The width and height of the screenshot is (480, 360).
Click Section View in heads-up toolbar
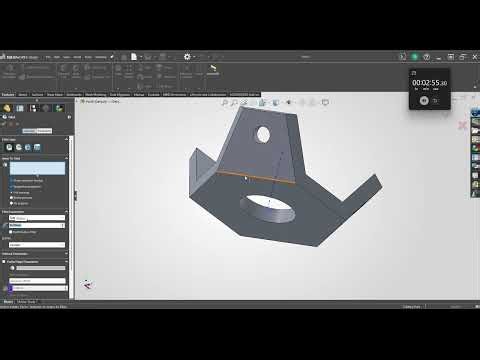tap(254, 102)
